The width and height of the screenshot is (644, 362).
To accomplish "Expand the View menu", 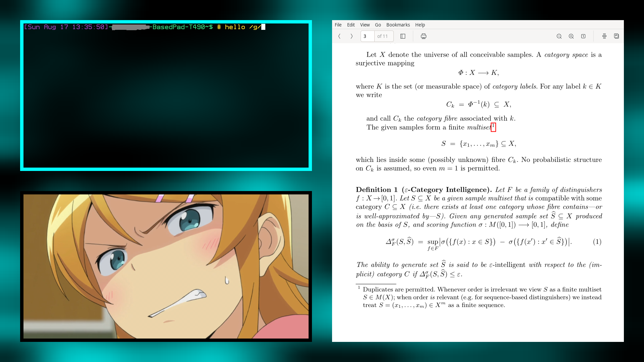I will (365, 25).
